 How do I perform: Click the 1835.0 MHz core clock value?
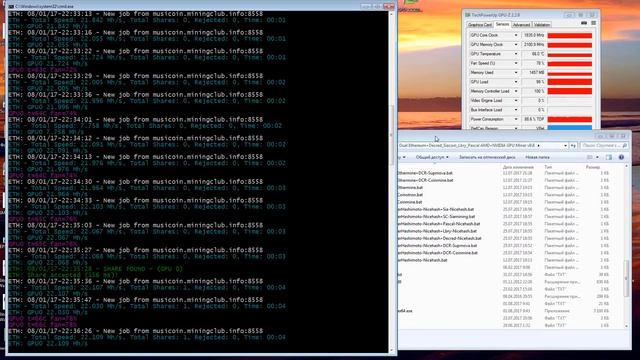(533, 36)
